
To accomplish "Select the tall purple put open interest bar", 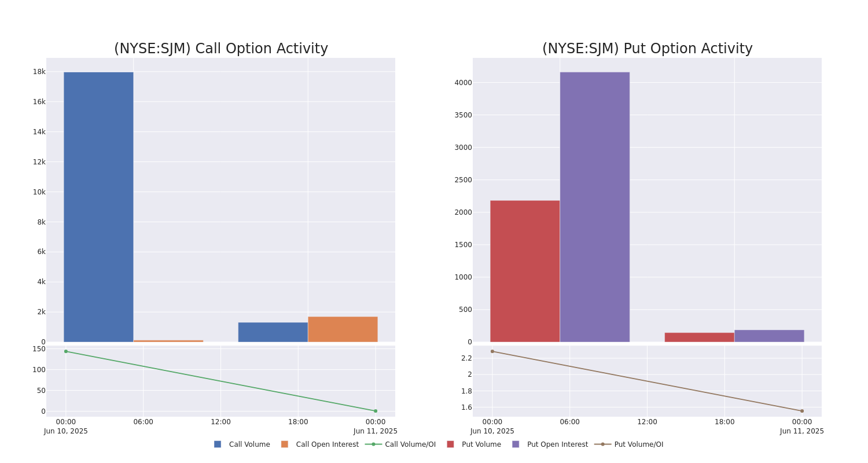I will [595, 207].
